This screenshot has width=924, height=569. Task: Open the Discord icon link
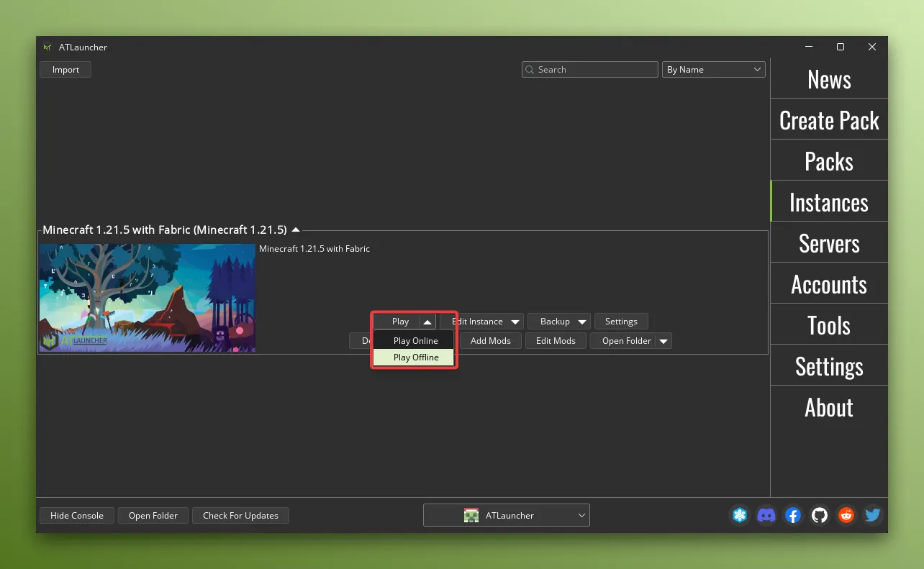click(x=766, y=515)
